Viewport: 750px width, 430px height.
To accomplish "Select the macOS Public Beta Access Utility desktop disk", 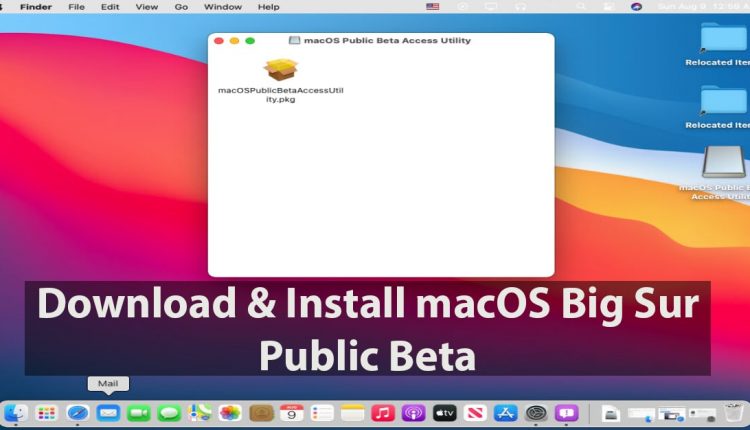I will (723, 162).
